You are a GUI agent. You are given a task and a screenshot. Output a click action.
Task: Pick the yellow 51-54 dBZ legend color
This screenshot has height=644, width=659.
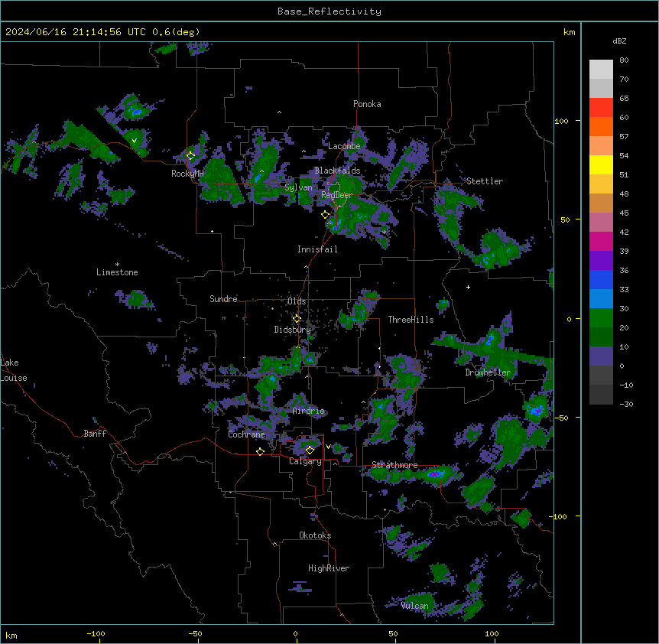[x=601, y=164]
